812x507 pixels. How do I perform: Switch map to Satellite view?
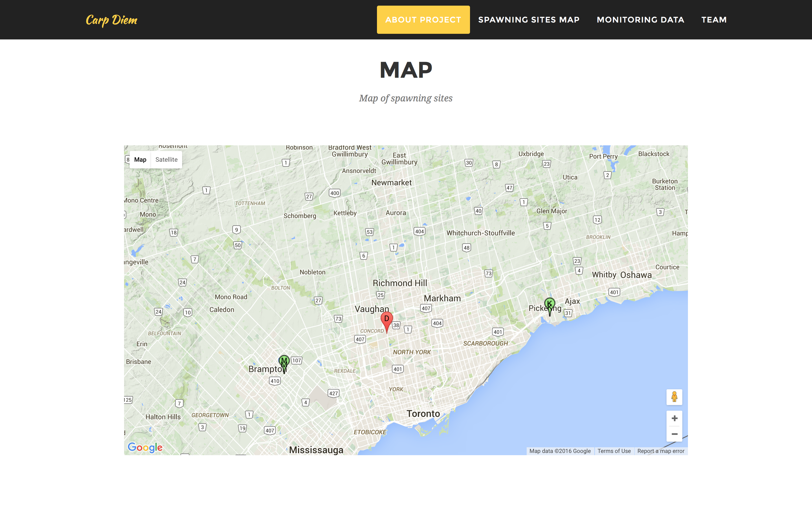(166, 160)
